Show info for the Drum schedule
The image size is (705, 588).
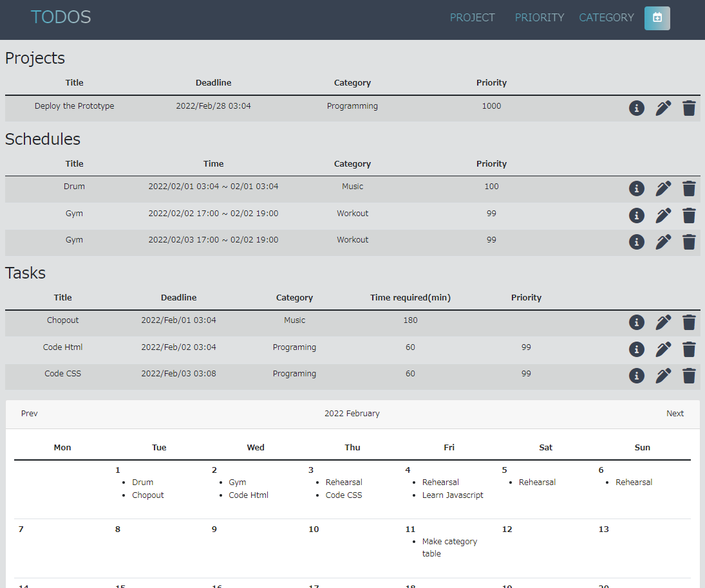pyautogui.click(x=636, y=188)
